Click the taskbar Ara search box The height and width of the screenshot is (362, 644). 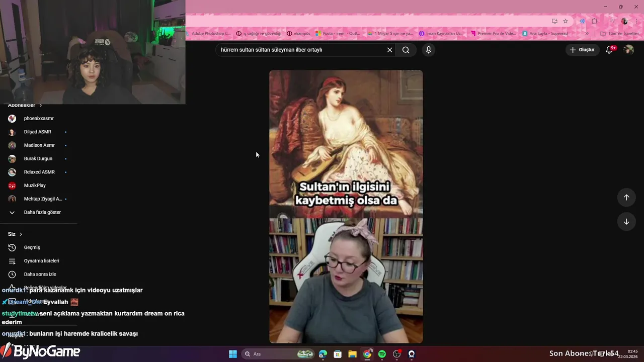(x=278, y=354)
